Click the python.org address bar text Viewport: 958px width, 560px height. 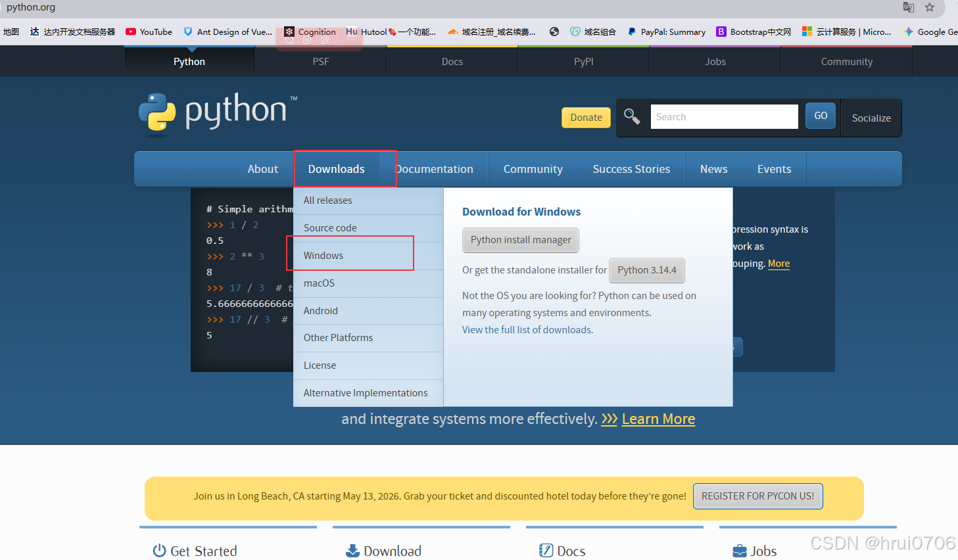point(31,7)
